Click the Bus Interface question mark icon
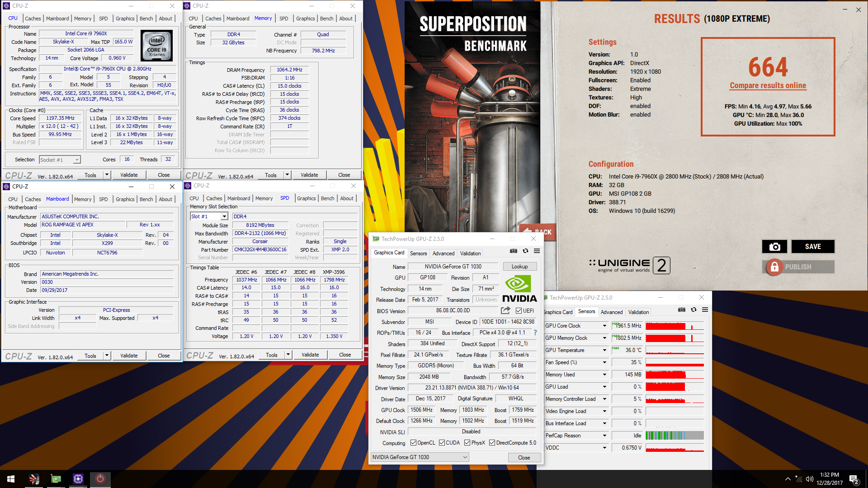Image resolution: width=868 pixels, height=488 pixels. point(535,333)
